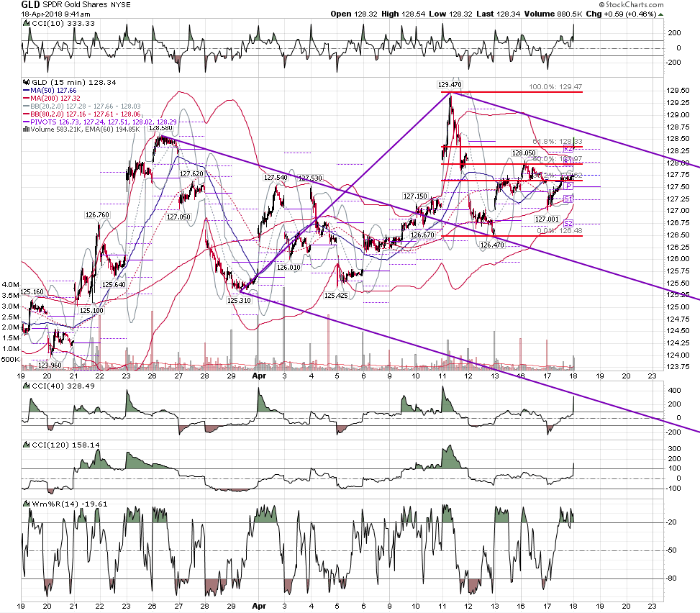The height and width of the screenshot is (613, 700).
Task: Click the CCI(120) indicator panel icon
Action: [x=27, y=445]
